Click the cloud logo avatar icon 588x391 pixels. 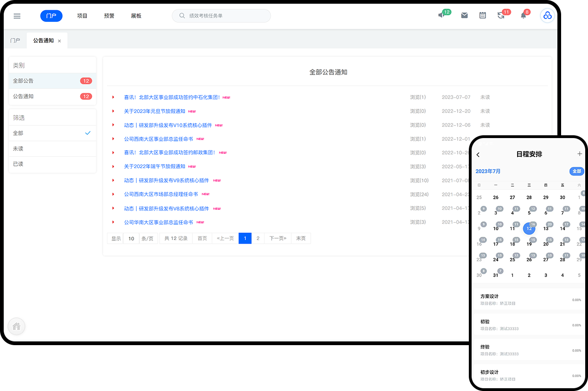(547, 16)
